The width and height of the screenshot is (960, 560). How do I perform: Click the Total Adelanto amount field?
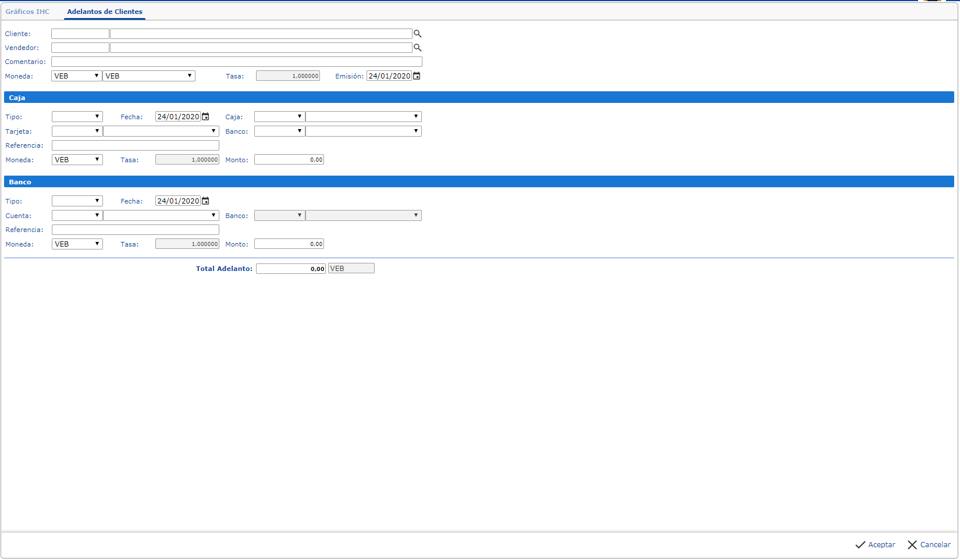coord(290,269)
